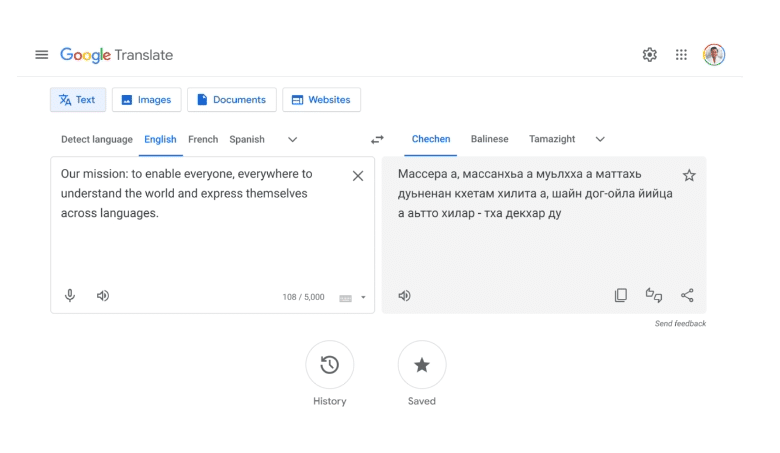Clear the source text with X

pos(358,176)
